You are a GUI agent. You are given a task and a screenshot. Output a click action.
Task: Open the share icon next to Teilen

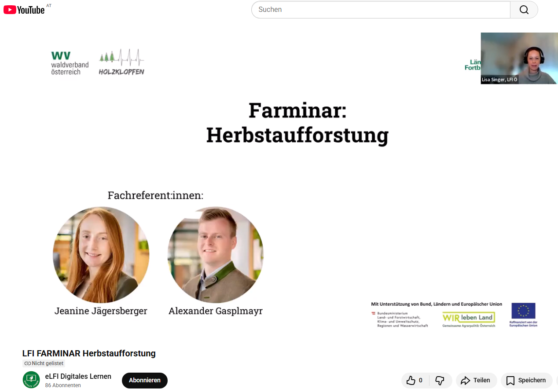pyautogui.click(x=466, y=380)
